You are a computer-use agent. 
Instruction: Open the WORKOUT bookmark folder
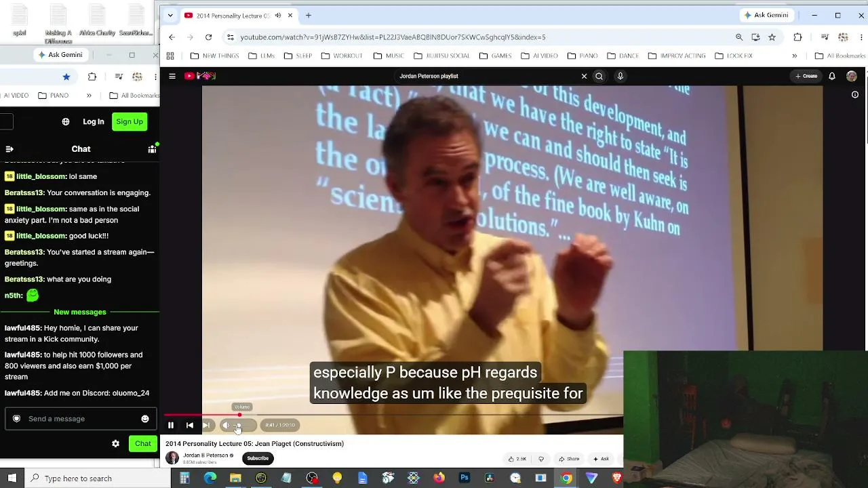(x=341, y=56)
